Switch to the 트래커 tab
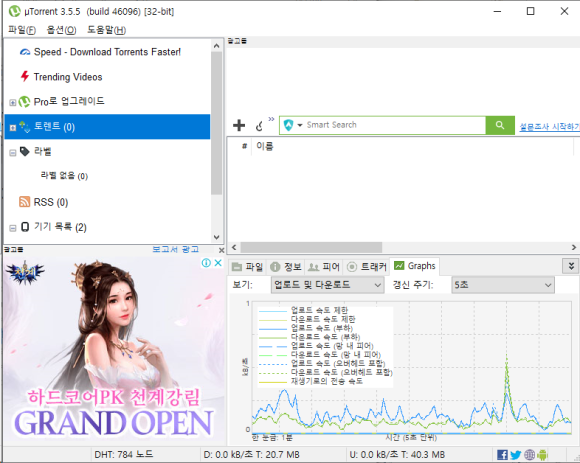The height and width of the screenshot is (463, 580). [x=367, y=267]
